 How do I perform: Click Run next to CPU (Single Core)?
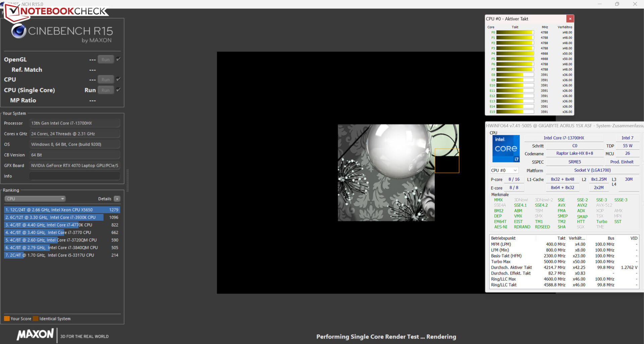coord(106,90)
